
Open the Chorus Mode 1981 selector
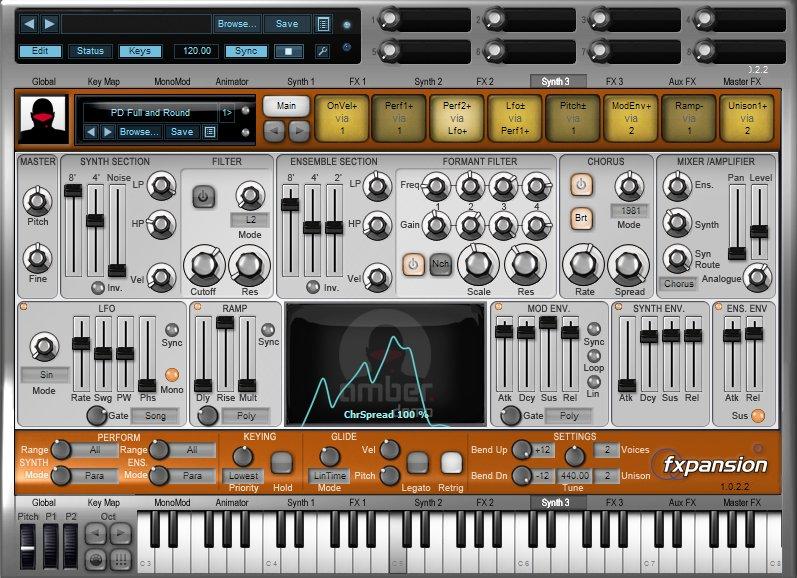[x=629, y=210]
